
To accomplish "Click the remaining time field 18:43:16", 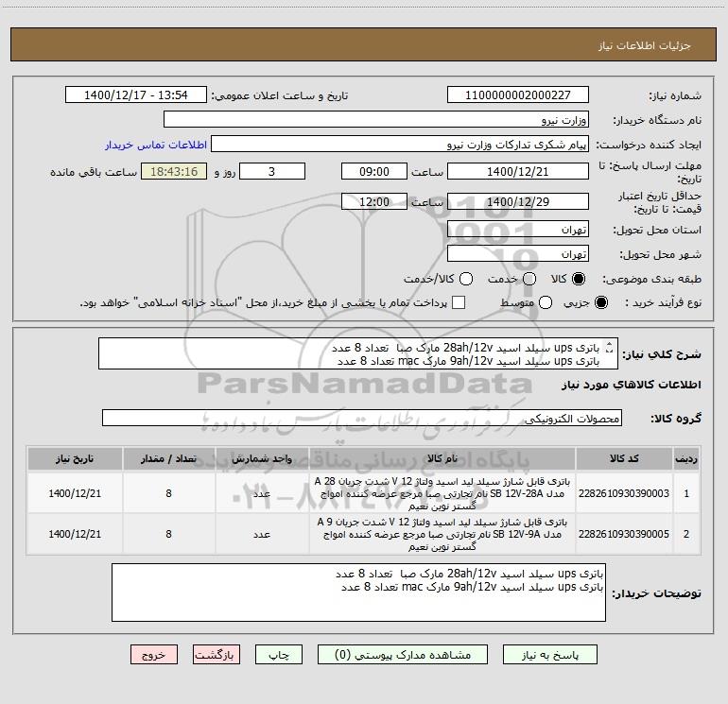I will pyautogui.click(x=174, y=171).
